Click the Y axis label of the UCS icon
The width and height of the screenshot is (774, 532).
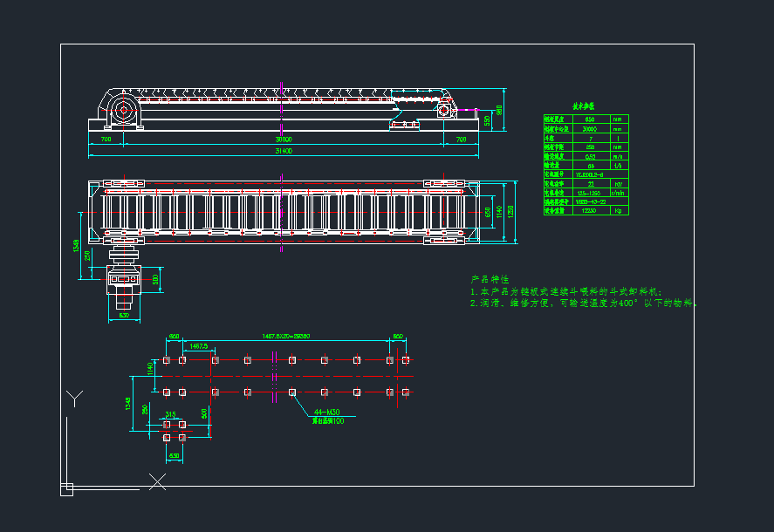pyautogui.click(x=74, y=398)
